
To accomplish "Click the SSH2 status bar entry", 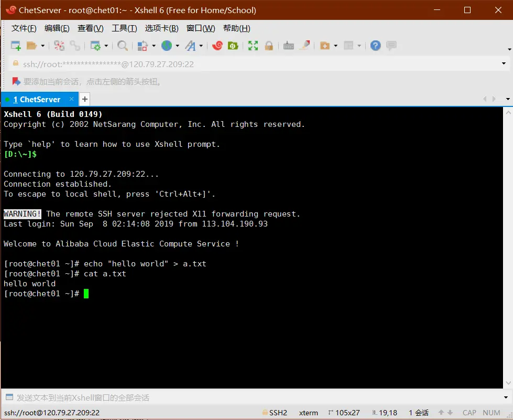I will click(x=275, y=413).
